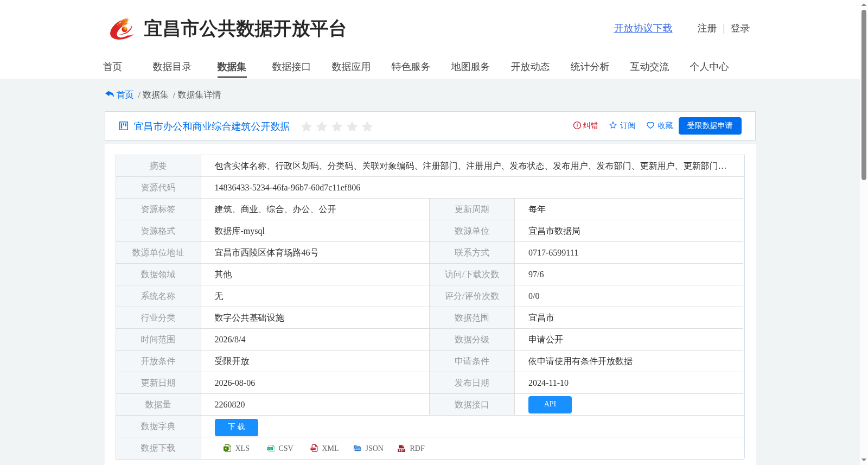Click the contact number 0717-6599111
This screenshot has height=465, width=868.
[553, 253]
